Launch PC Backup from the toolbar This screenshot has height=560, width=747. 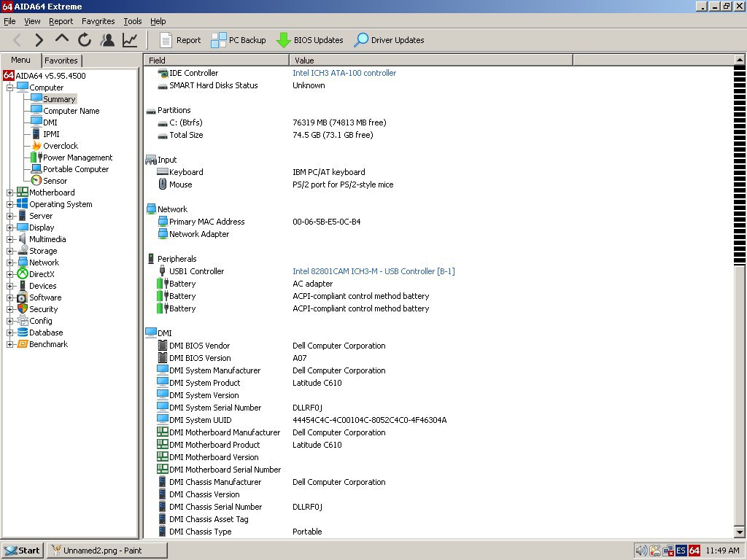pyautogui.click(x=239, y=40)
